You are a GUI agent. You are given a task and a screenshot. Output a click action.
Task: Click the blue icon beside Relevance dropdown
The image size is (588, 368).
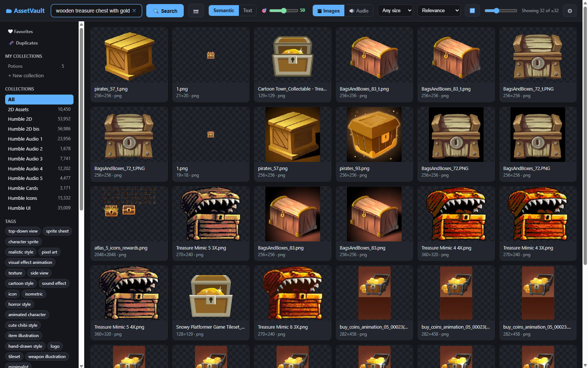472,11
